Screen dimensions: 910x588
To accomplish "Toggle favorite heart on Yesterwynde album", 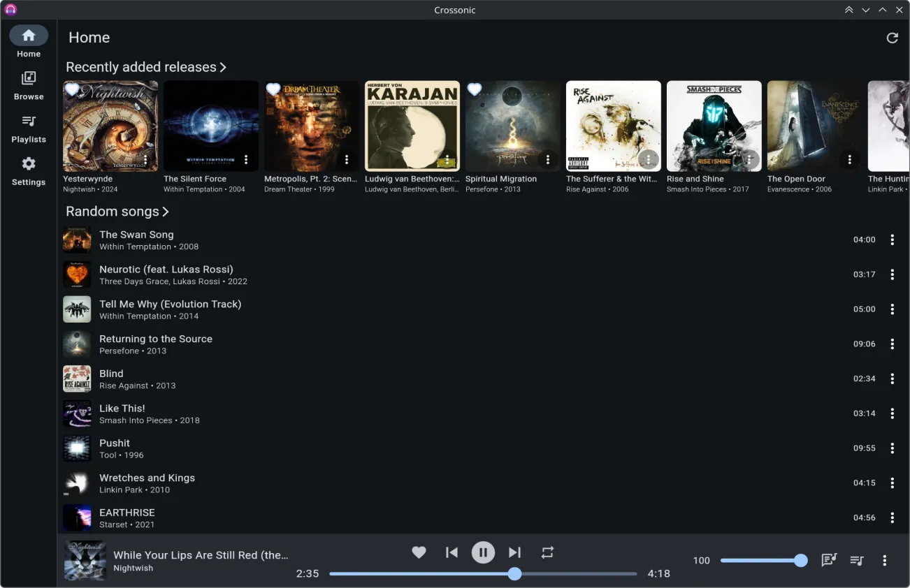I will (72, 89).
